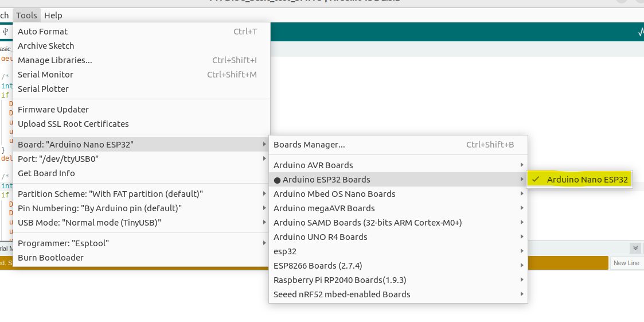Expand Port: "/dev/ttyUSB0" submenu
The image size is (644, 322).
[x=142, y=159]
